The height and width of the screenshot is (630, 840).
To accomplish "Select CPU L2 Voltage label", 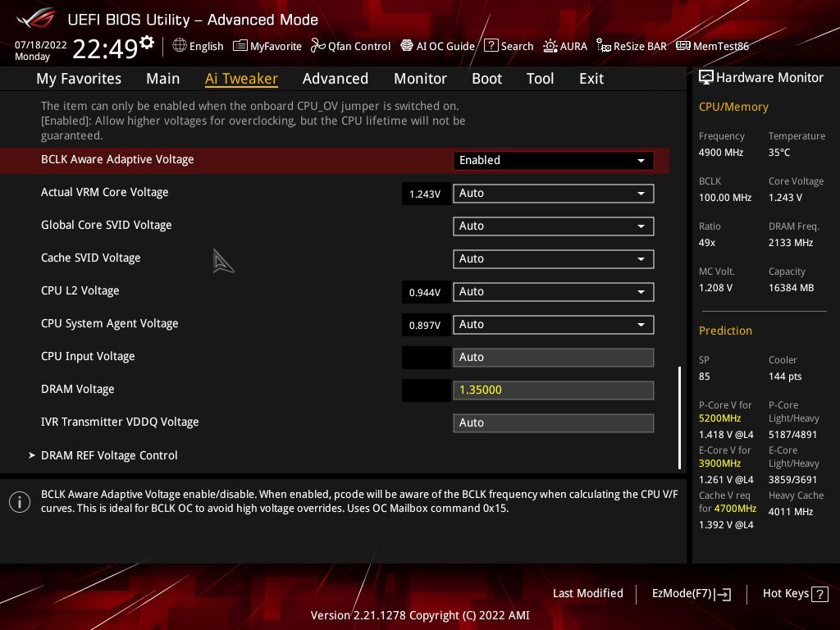I will [80, 291].
